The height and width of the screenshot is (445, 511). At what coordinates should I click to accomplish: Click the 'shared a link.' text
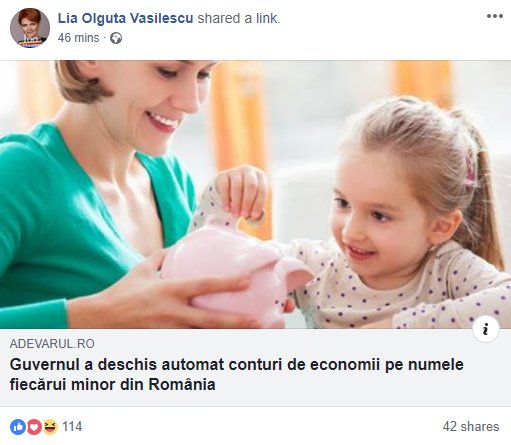pyautogui.click(x=239, y=18)
